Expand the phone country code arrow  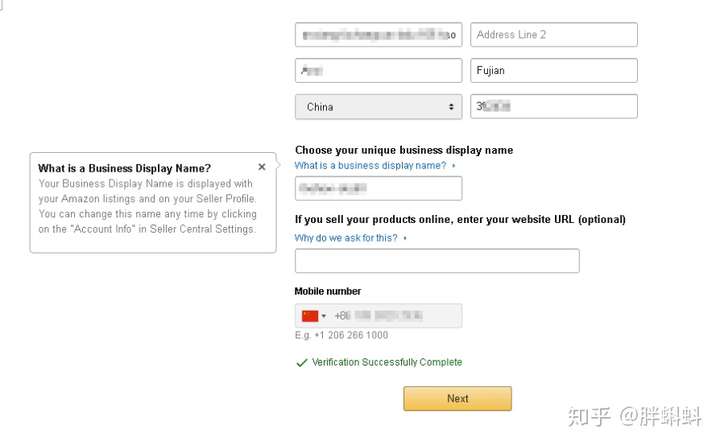click(x=324, y=316)
